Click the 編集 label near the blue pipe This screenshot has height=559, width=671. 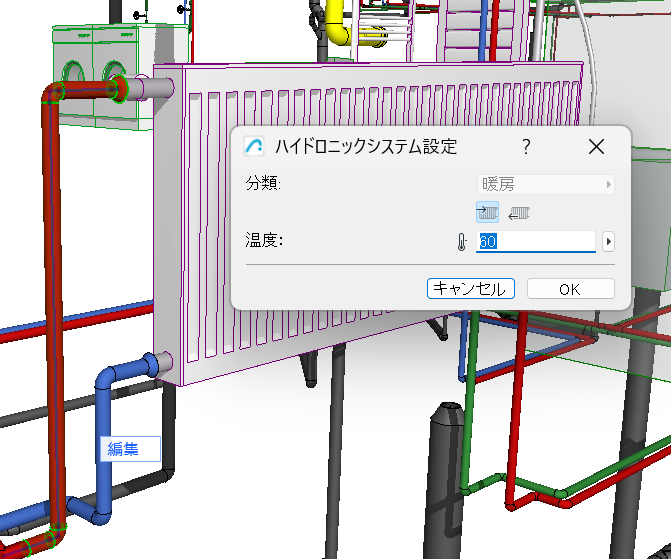point(131,449)
